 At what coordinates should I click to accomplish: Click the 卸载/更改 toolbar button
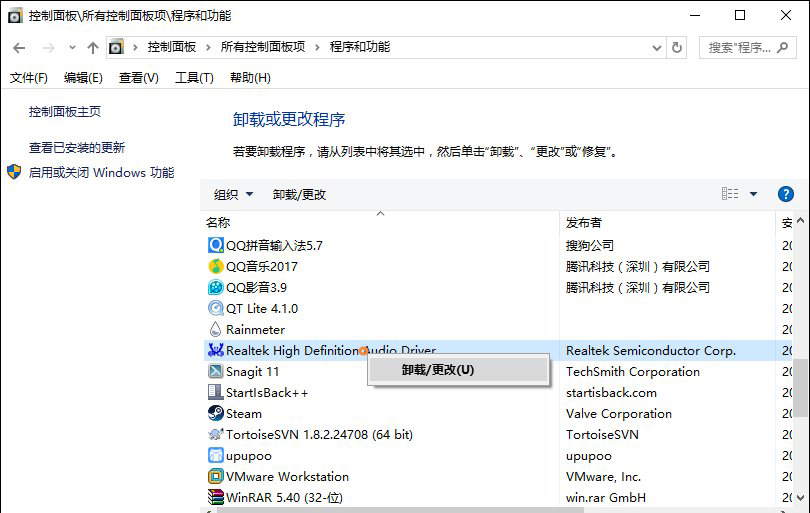(300, 195)
